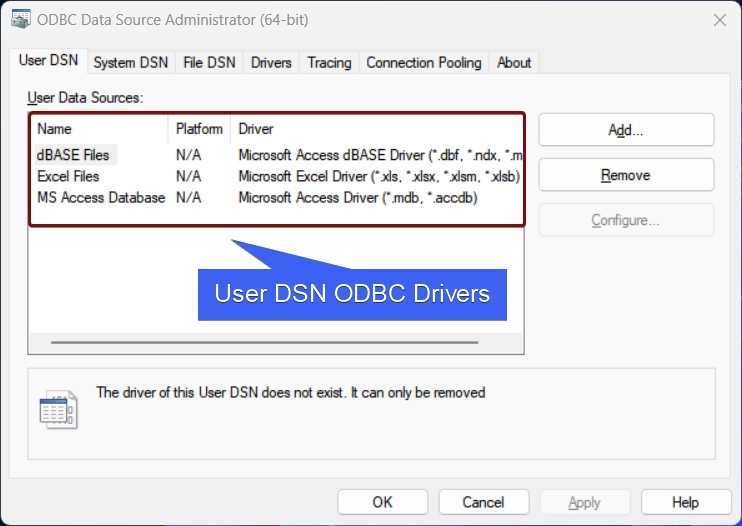
Task: Click the Microsoft Access Driver (*.mdb, *.accdb) cell
Action: pyautogui.click(x=358, y=198)
